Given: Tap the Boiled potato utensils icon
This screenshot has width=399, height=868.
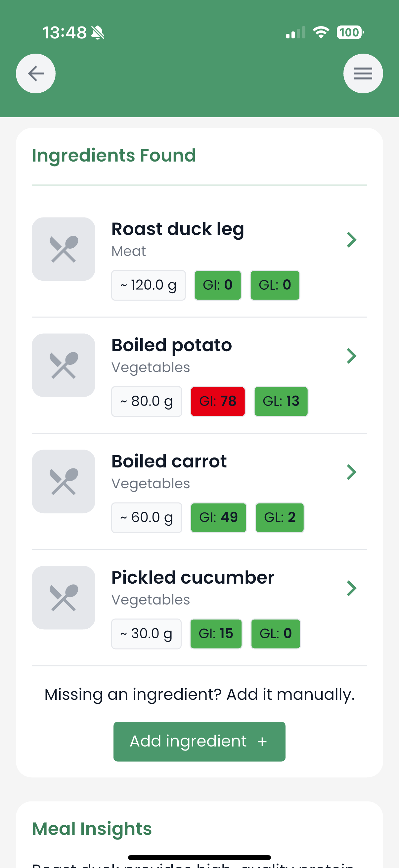Looking at the screenshot, I should 63,365.
